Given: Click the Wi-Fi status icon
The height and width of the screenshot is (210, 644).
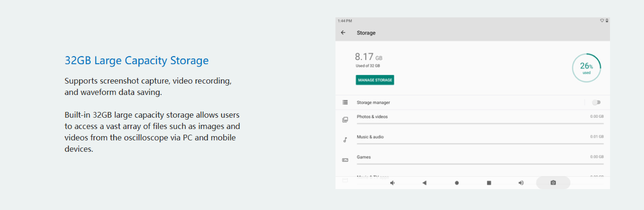Looking at the screenshot, I should coord(602,20).
